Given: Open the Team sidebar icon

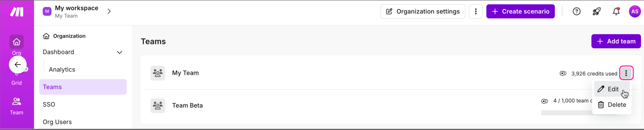Looking at the screenshot, I should pyautogui.click(x=16, y=102).
